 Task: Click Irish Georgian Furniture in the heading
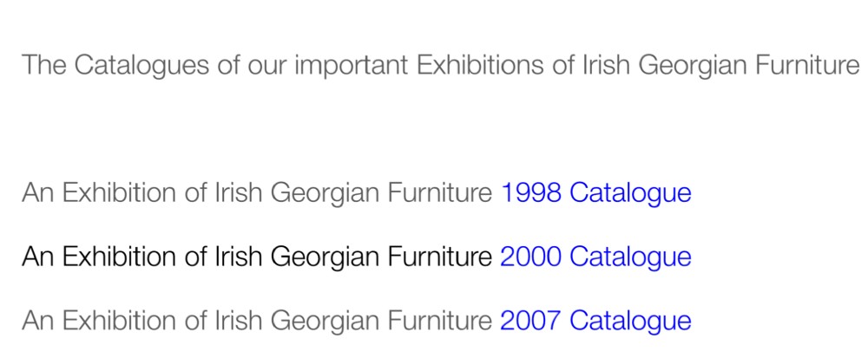tap(720, 66)
